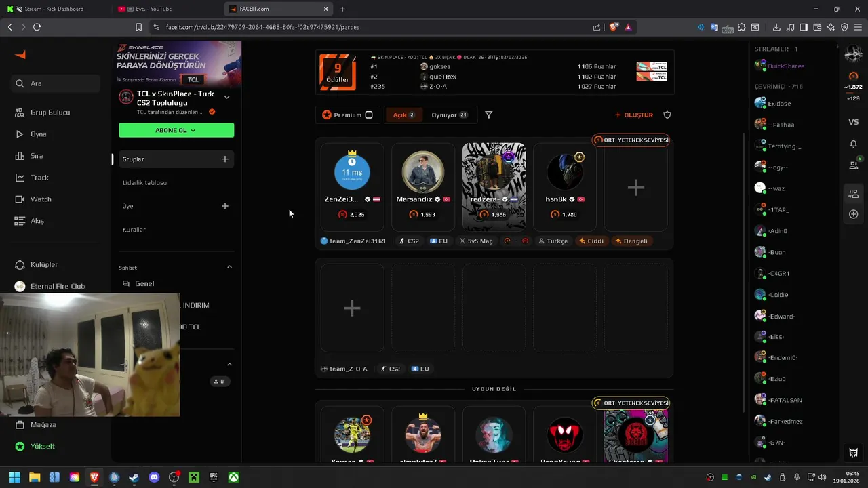Click the chat panel icon at bottom right

coord(853,453)
